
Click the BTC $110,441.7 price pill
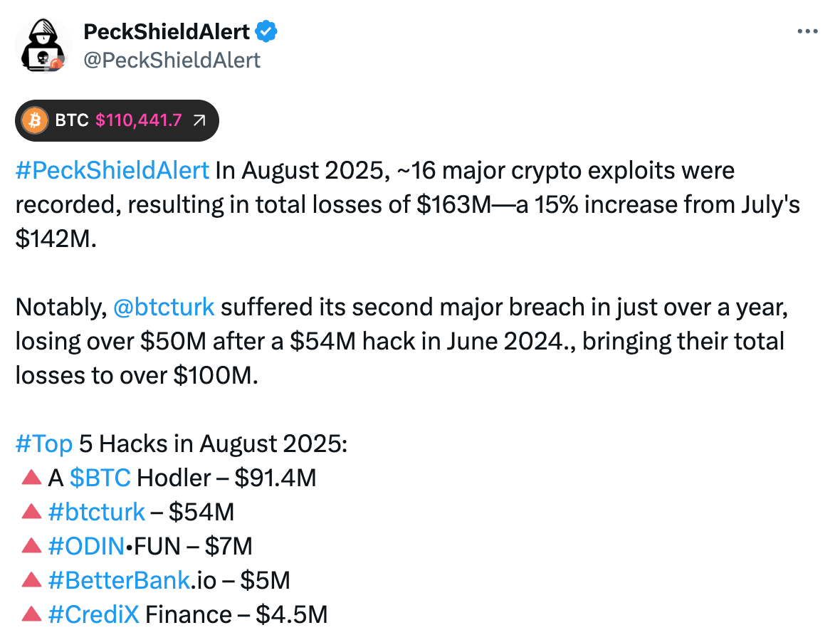click(117, 120)
